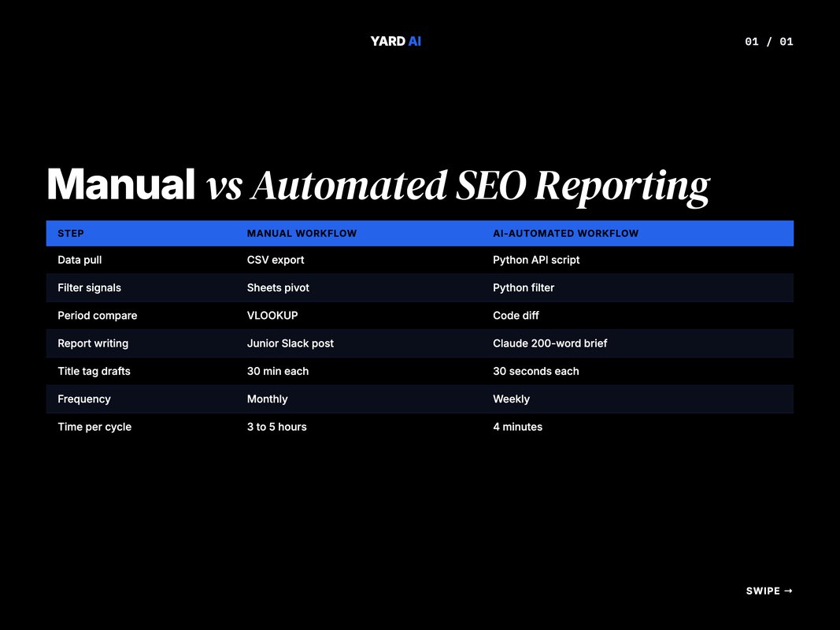The width and height of the screenshot is (840, 630).
Task: Select the 4 minutes cell
Action: click(517, 427)
